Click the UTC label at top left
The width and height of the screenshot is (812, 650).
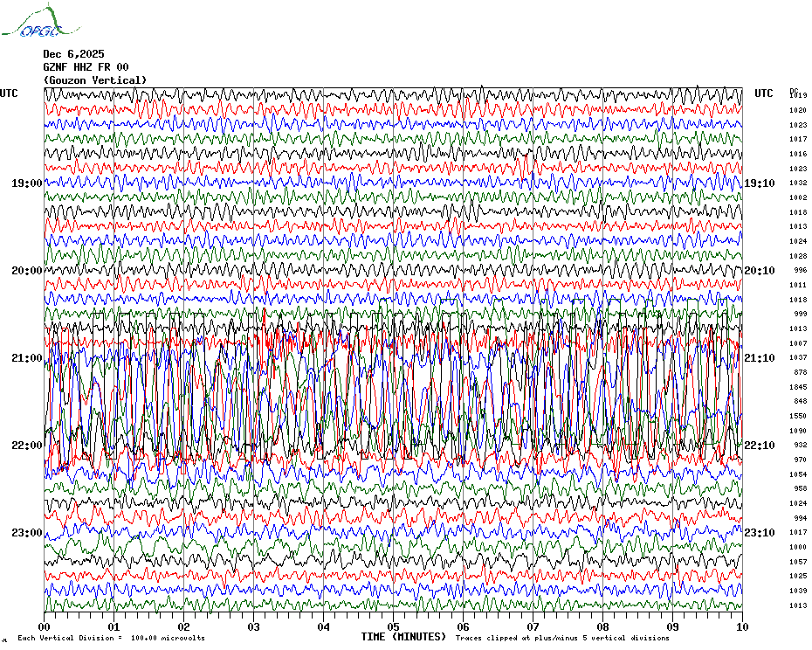9,93
